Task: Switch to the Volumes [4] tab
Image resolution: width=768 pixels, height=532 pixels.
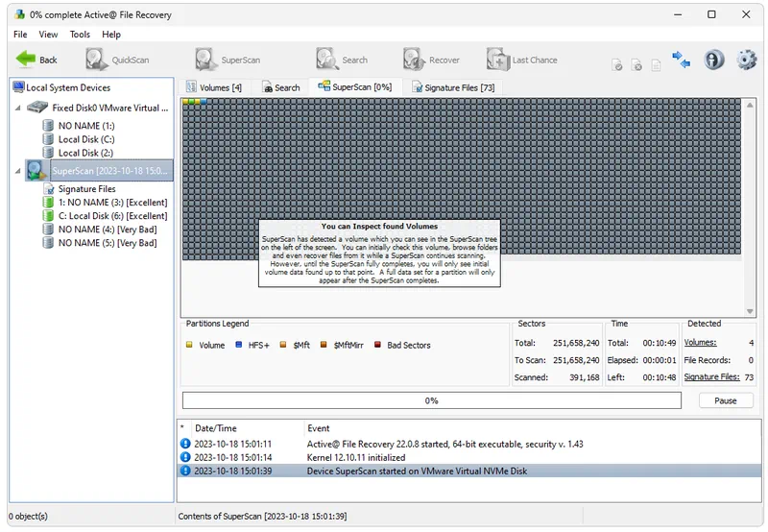Action: click(214, 87)
